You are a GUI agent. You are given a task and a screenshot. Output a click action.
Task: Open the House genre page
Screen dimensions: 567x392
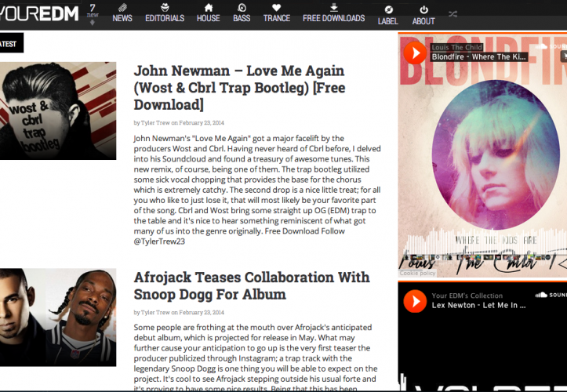coord(208,13)
